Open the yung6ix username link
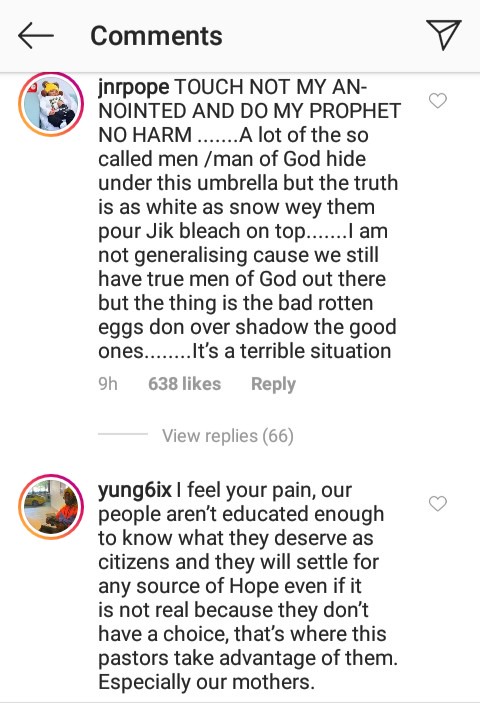 tap(135, 490)
